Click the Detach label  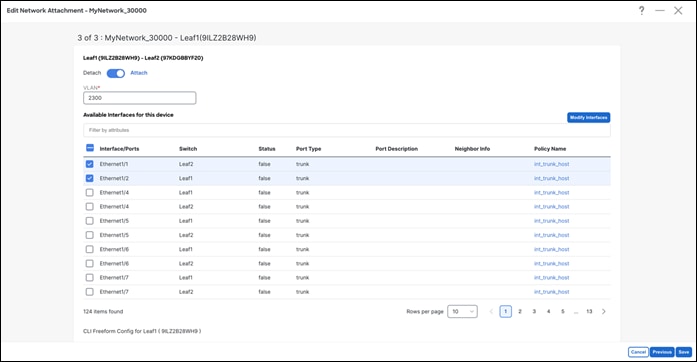coord(92,73)
